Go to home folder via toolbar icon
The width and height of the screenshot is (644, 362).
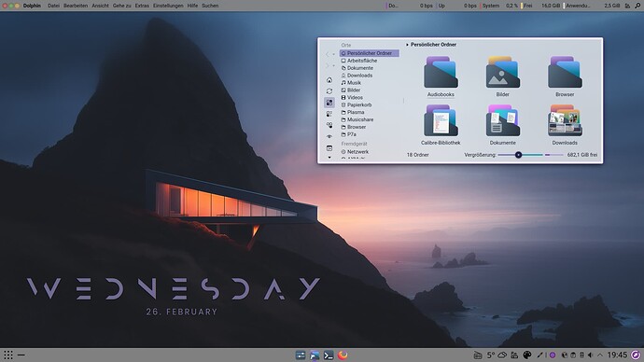329,80
